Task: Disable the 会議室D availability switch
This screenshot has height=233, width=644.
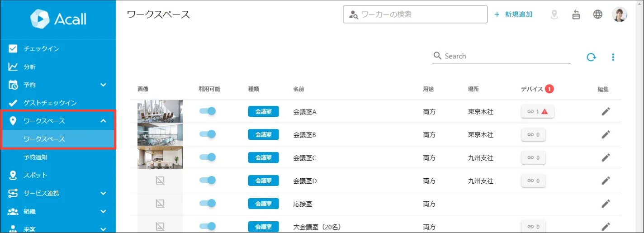Action: [208, 180]
